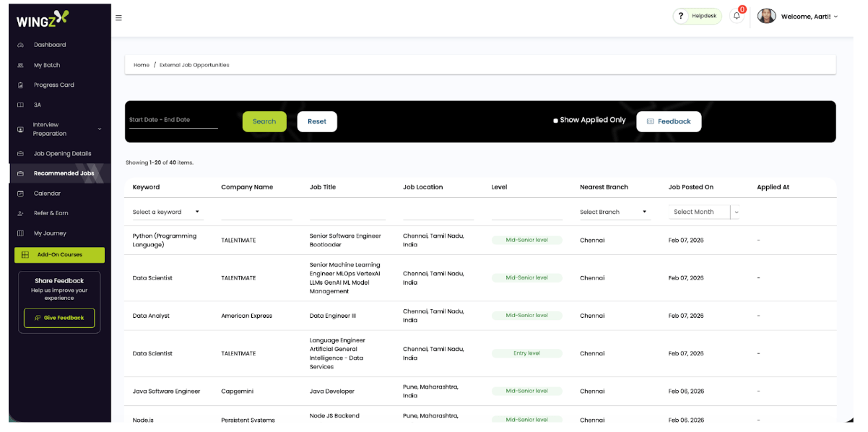Click the Give Feedback button
Viewport: 868px width, 432px height.
pyautogui.click(x=59, y=318)
